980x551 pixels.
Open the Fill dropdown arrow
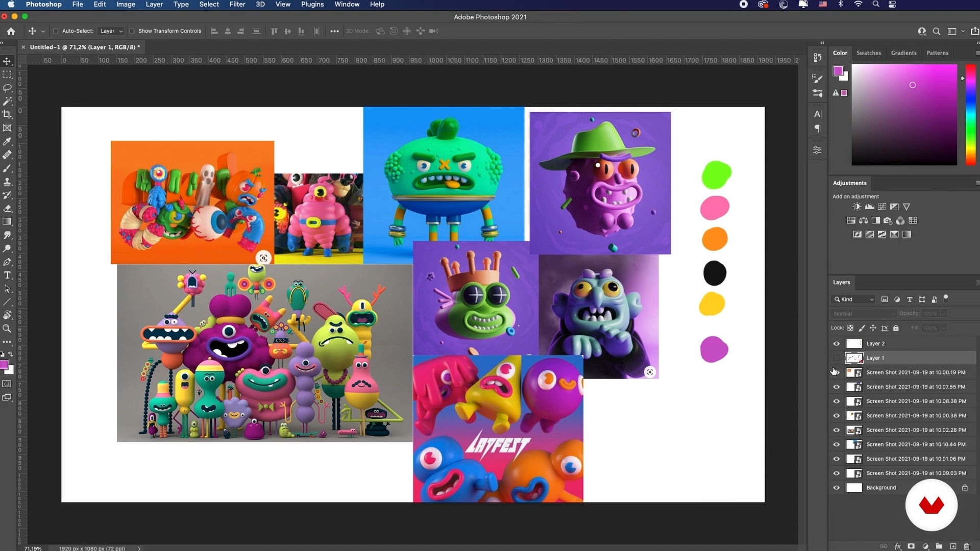point(944,328)
